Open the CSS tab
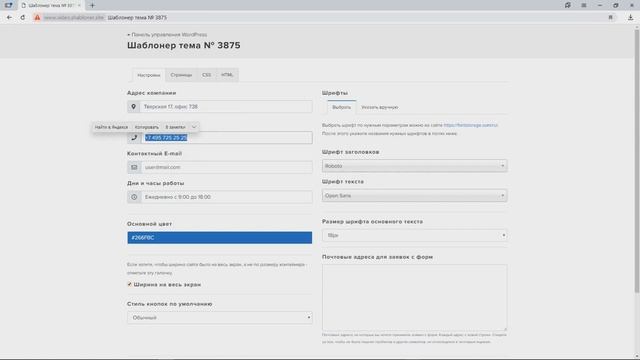640x360 pixels. (x=207, y=75)
